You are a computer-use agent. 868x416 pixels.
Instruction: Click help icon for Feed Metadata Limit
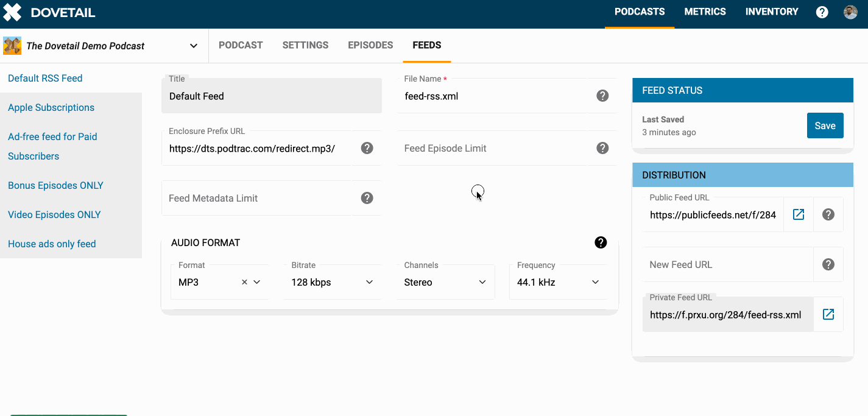tap(367, 198)
